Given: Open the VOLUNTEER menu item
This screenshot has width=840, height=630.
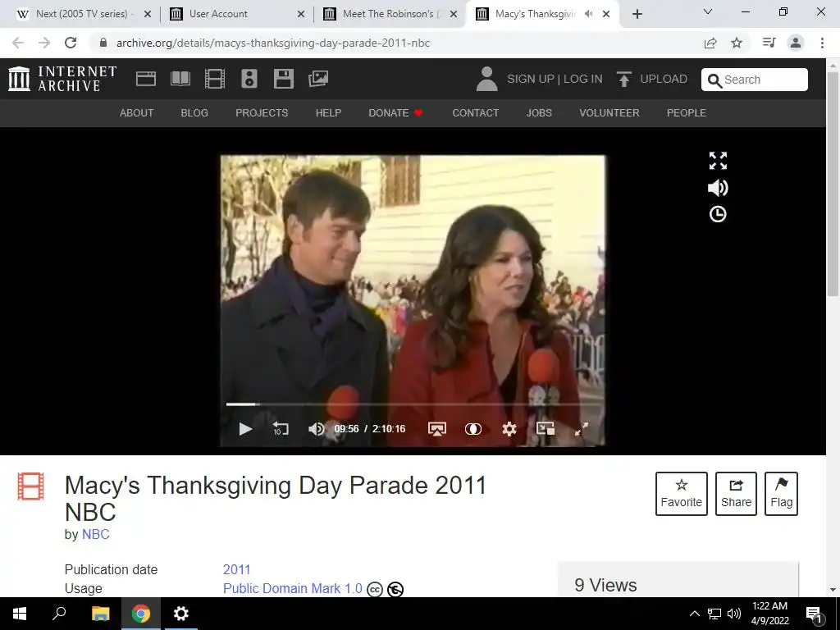Looking at the screenshot, I should pos(609,113).
